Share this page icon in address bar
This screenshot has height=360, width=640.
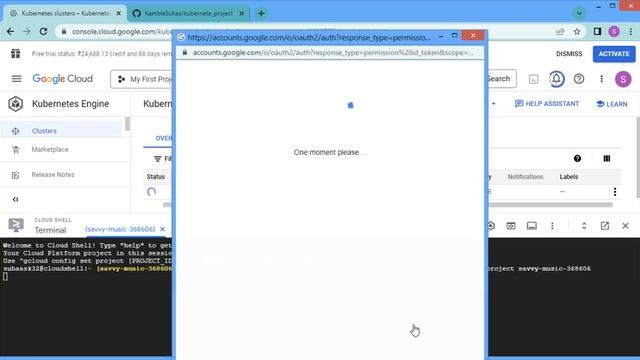(560, 31)
